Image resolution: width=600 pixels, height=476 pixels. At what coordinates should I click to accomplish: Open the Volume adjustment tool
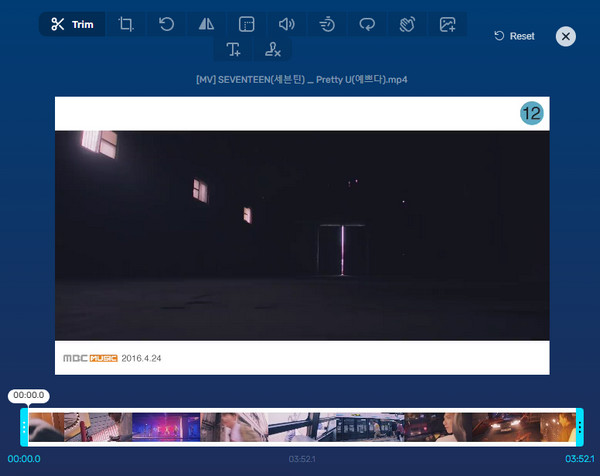[x=287, y=24]
